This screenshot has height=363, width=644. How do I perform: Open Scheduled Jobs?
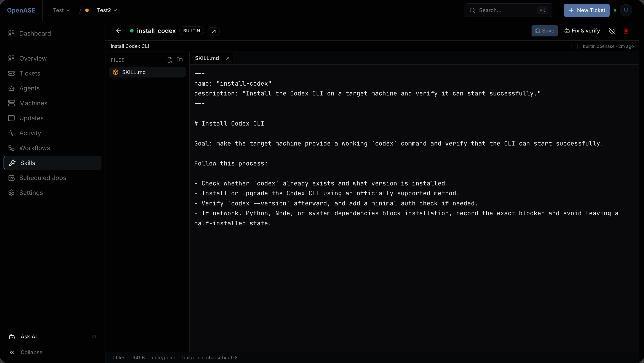(52, 178)
